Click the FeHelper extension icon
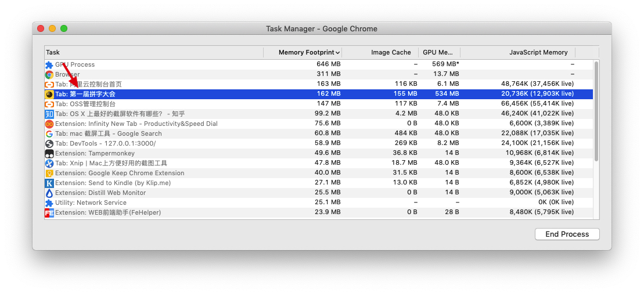Screen dimensions: 644x293 (49, 213)
